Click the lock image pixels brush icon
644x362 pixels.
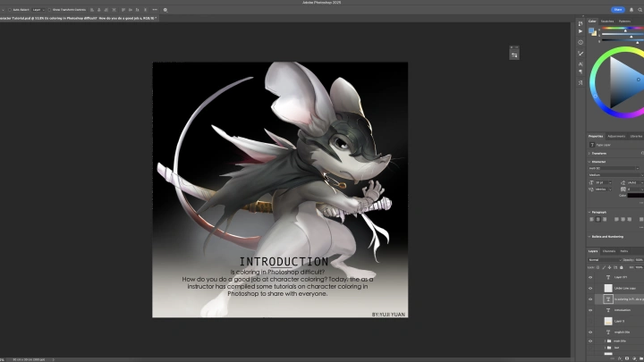tap(604, 267)
